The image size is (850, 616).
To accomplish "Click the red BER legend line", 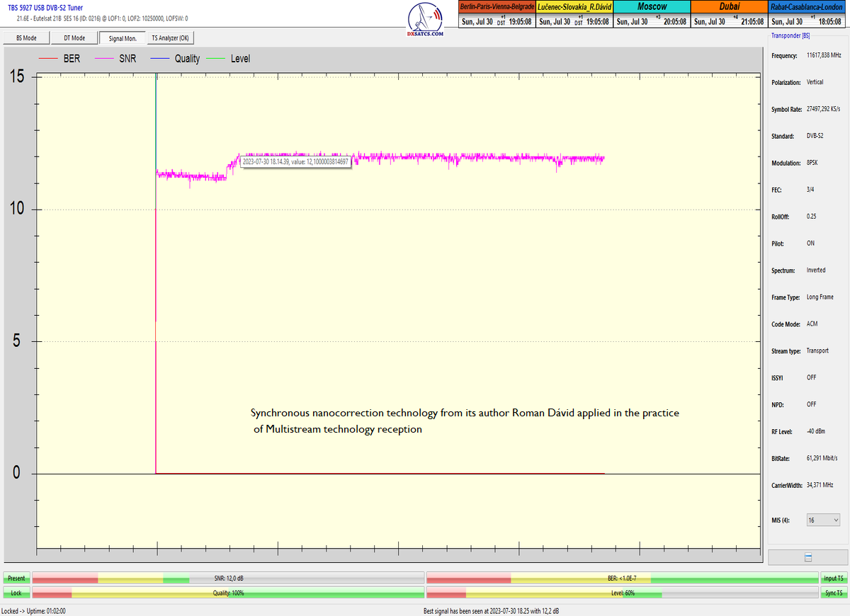I will [47, 59].
